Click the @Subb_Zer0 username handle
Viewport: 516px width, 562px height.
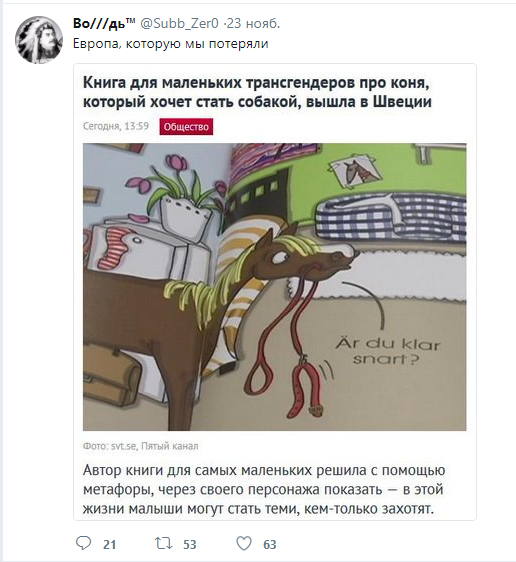click(179, 24)
